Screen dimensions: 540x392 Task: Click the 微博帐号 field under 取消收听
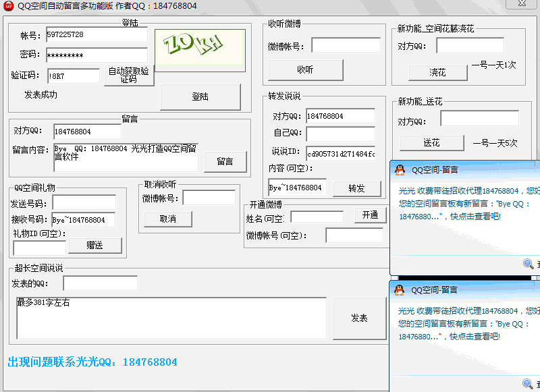(209, 198)
